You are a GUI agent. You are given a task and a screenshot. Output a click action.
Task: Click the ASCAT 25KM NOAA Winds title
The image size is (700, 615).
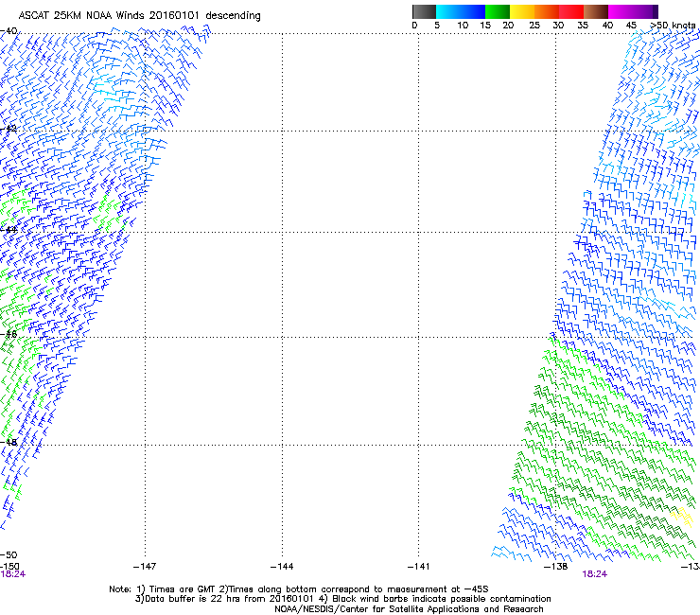(x=139, y=15)
